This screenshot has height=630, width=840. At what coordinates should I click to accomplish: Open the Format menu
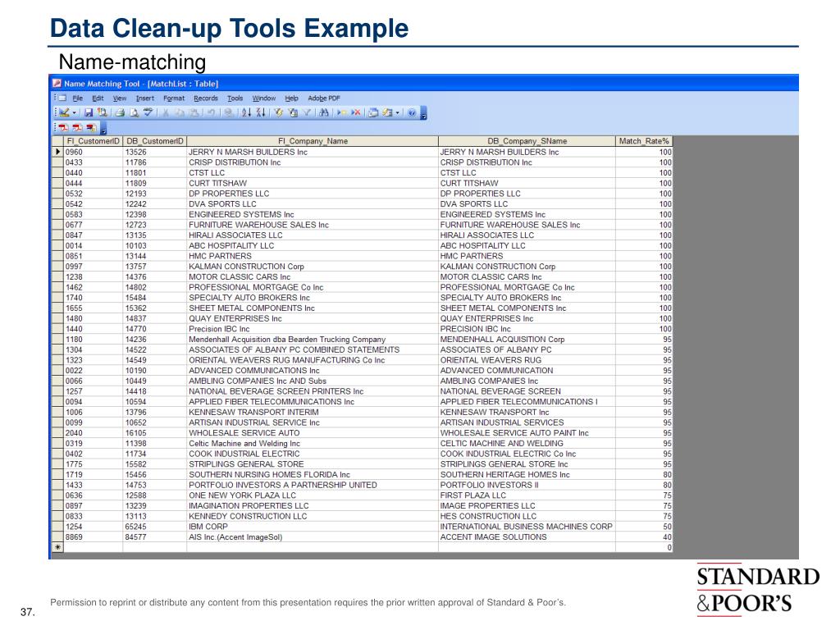(x=174, y=98)
